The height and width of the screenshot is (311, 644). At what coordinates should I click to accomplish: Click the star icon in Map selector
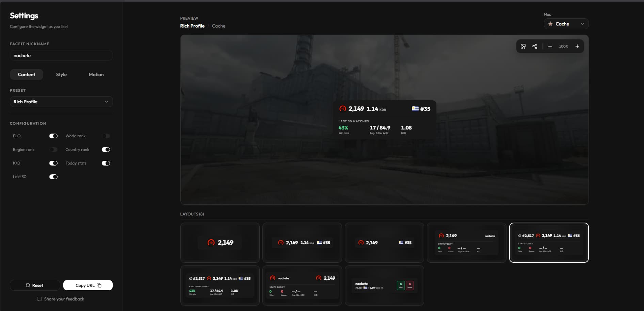pos(550,24)
